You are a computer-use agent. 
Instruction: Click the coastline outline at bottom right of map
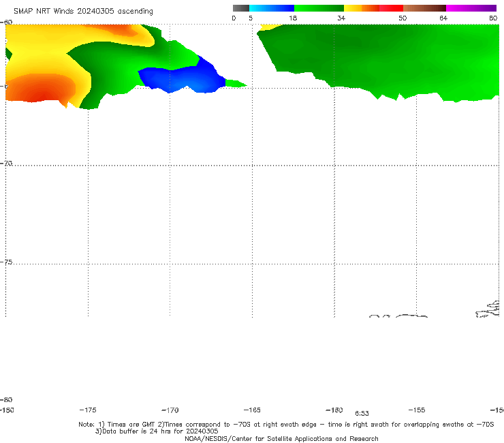488,309
